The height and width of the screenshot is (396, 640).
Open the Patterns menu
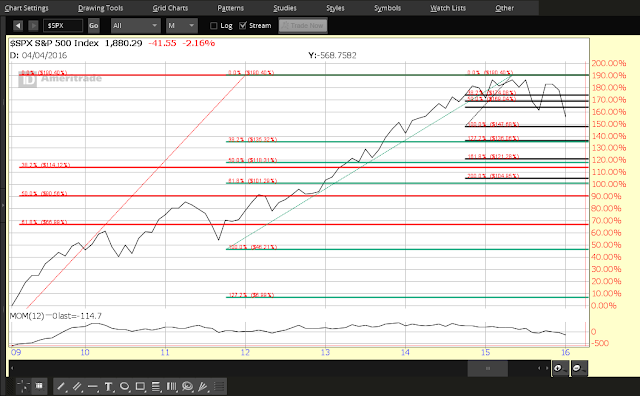[x=231, y=8]
